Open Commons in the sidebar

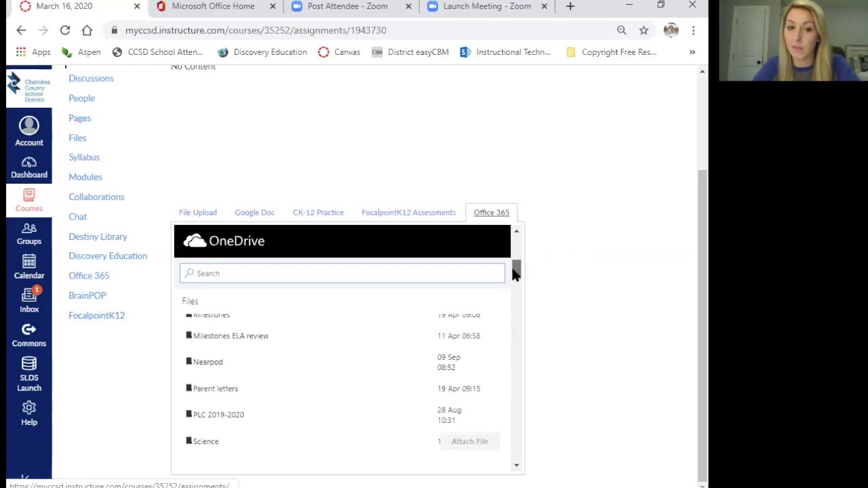coord(29,335)
